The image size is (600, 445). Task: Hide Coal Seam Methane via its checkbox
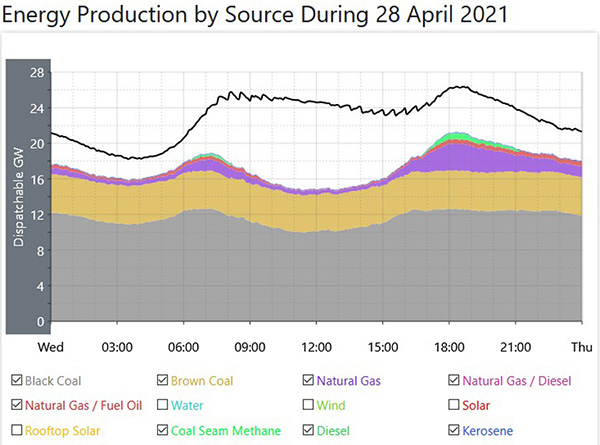[163, 431]
